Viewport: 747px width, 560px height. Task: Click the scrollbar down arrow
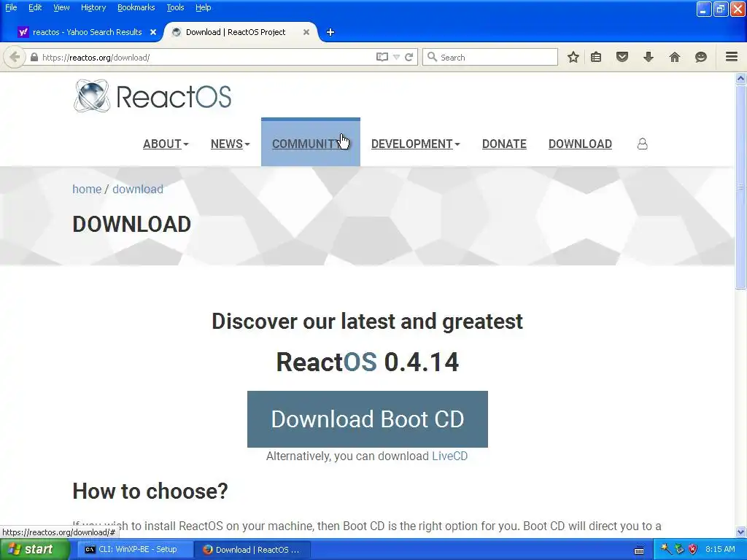[x=741, y=532]
